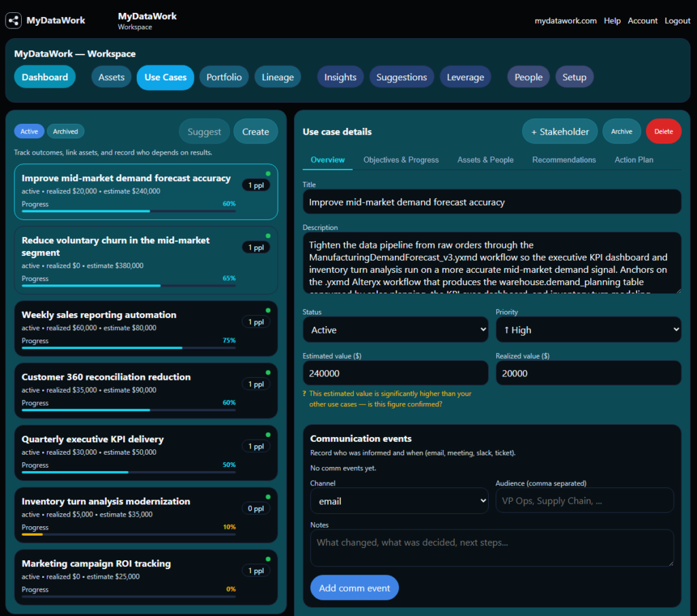Click green status dot on Customer 360 card
The height and width of the screenshot is (616, 697).
pos(268,372)
